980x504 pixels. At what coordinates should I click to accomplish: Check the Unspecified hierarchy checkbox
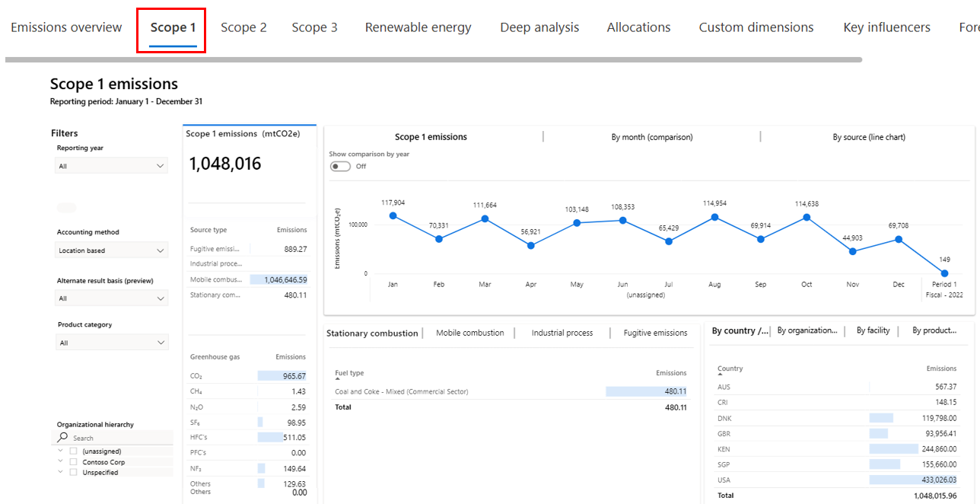pyautogui.click(x=74, y=472)
